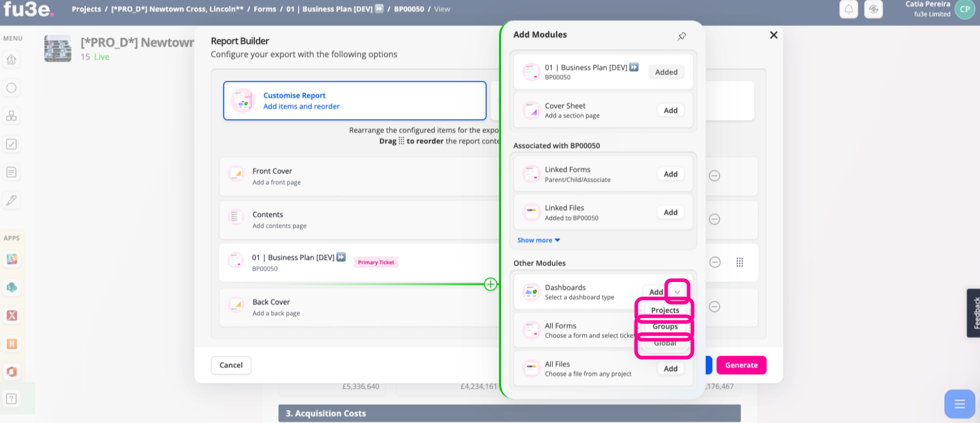The height and width of the screenshot is (423, 980).
Task: Click the circle icon in the left menu
Action: click(x=11, y=88)
